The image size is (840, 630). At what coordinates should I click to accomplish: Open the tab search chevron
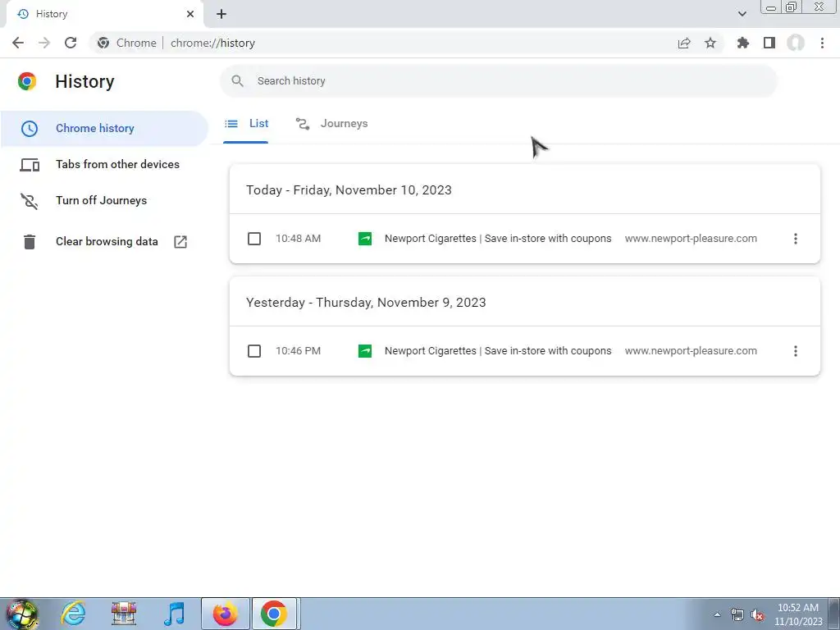(x=742, y=14)
